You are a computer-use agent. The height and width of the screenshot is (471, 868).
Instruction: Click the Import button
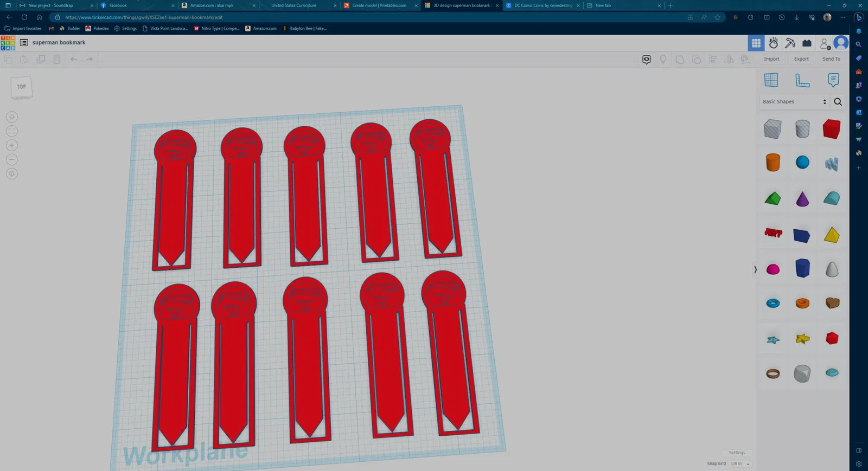tap(771, 59)
